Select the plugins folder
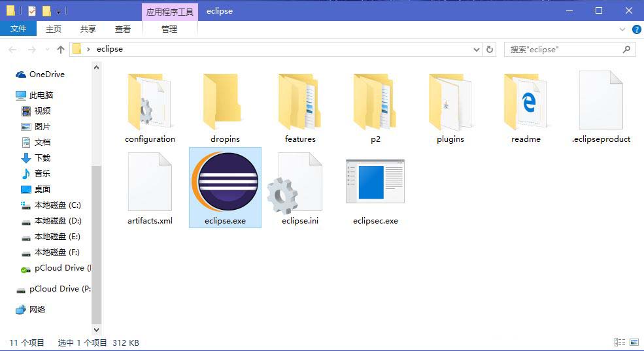The height and width of the screenshot is (351, 644). pos(450,108)
